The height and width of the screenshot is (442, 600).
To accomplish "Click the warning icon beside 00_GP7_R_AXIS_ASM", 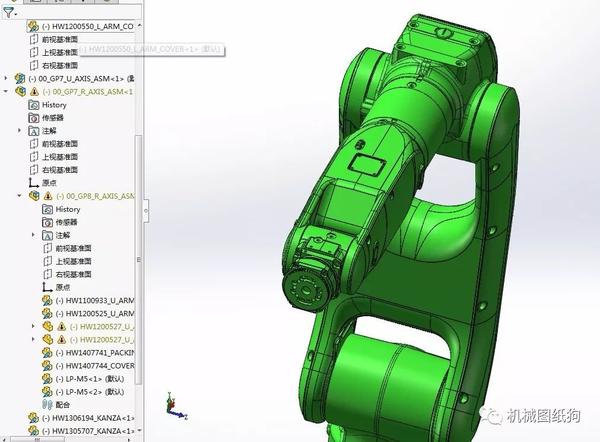I will tap(34, 91).
